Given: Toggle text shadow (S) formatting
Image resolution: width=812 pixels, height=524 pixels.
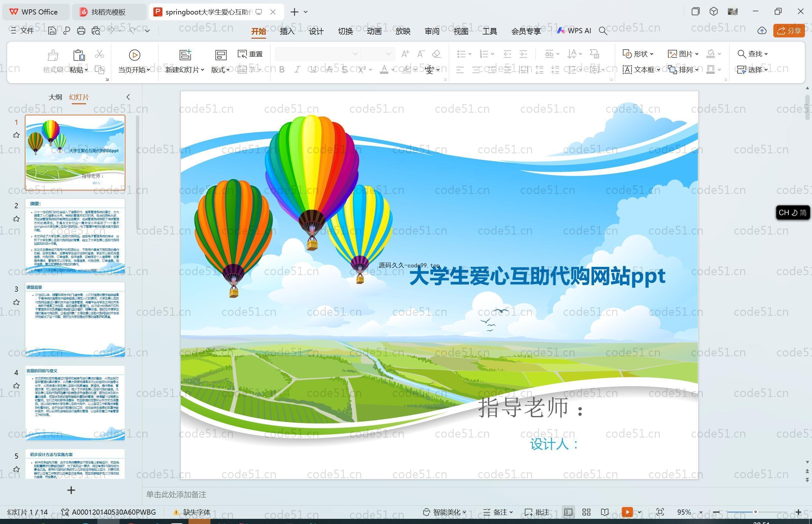Looking at the screenshot, I should pos(344,70).
